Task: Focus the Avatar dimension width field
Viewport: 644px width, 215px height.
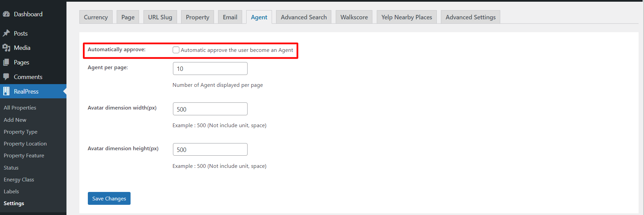Action: 210,109
